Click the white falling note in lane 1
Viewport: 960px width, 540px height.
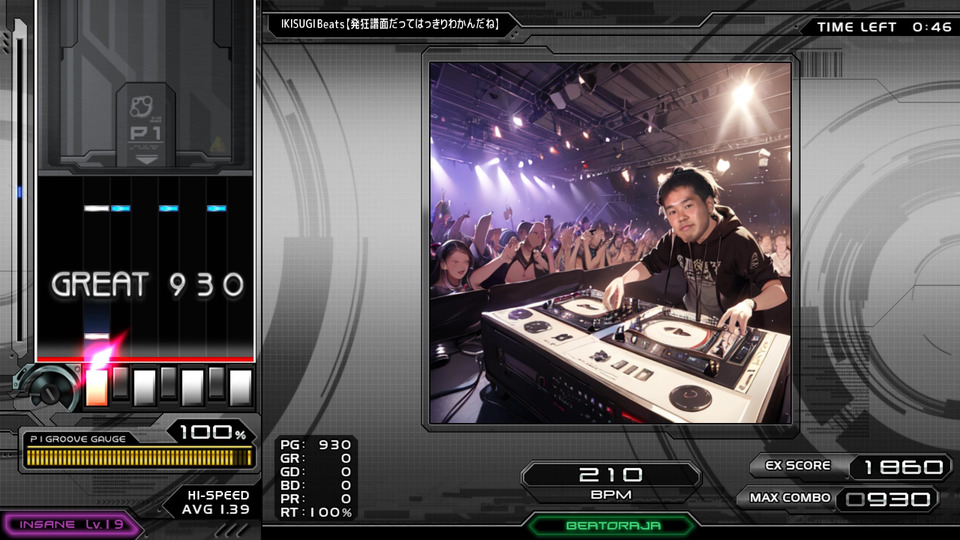[97, 208]
